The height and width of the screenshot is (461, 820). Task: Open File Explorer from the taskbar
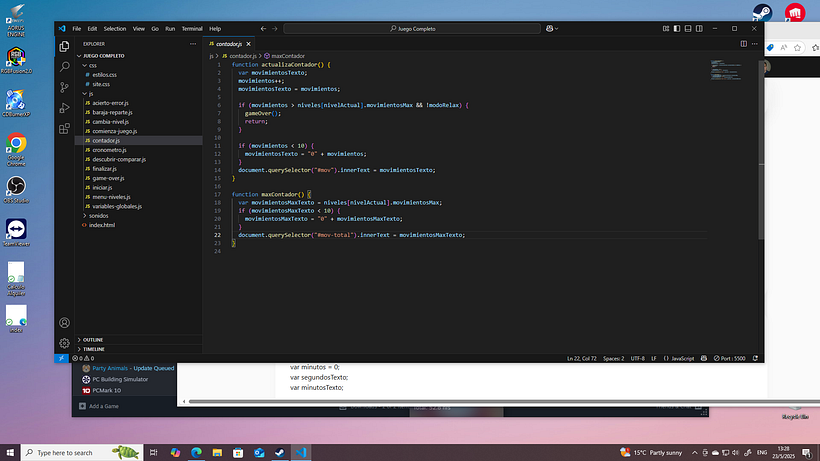coord(217,453)
